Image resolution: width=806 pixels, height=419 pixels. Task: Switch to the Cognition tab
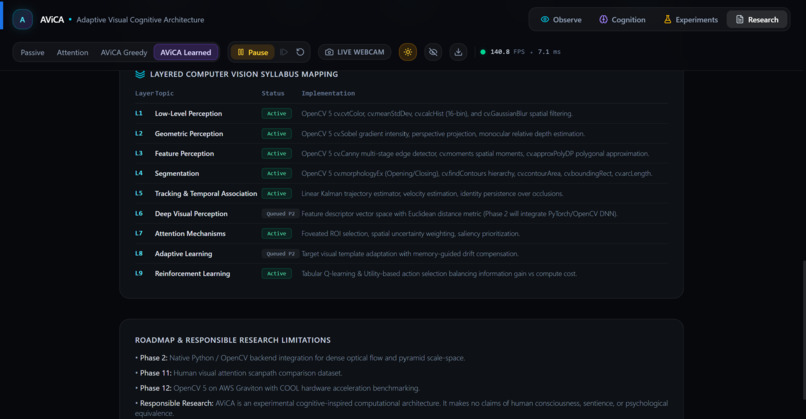coord(622,20)
